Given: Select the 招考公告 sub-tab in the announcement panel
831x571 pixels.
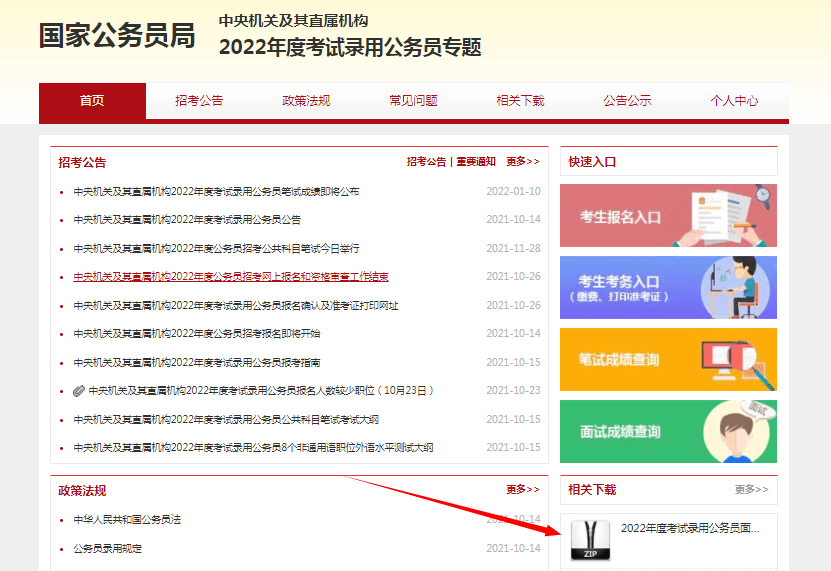Looking at the screenshot, I should [x=426, y=162].
